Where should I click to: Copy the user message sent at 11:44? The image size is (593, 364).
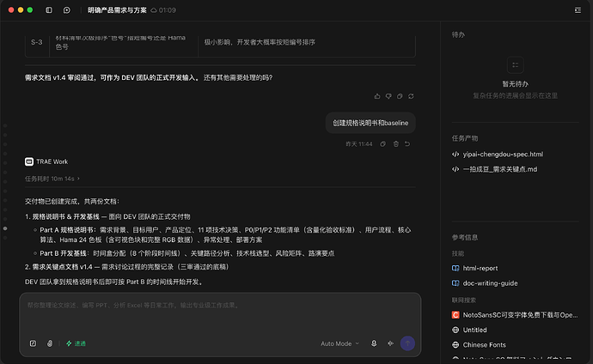[x=382, y=144]
